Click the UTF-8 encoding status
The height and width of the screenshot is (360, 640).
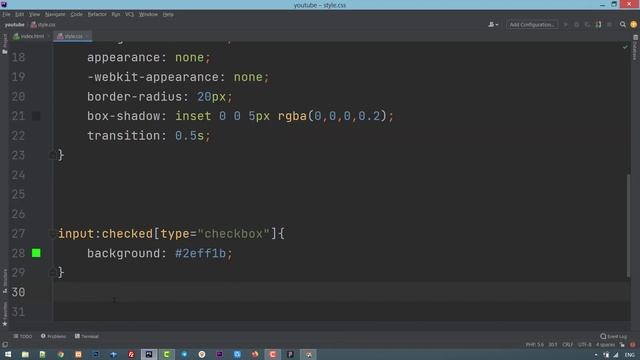(584, 345)
